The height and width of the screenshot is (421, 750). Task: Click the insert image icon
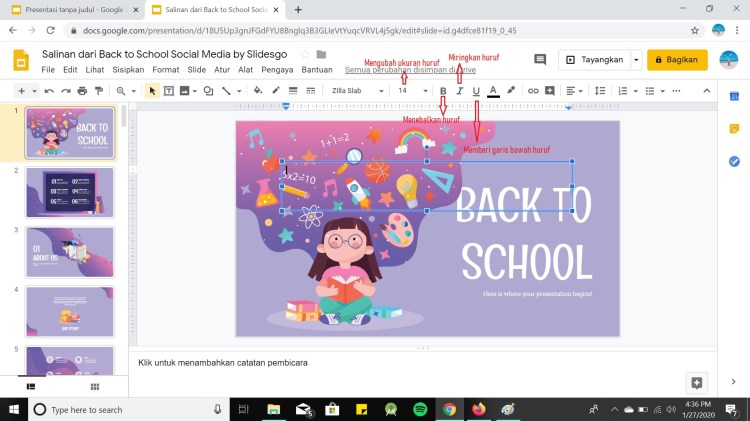(x=186, y=91)
